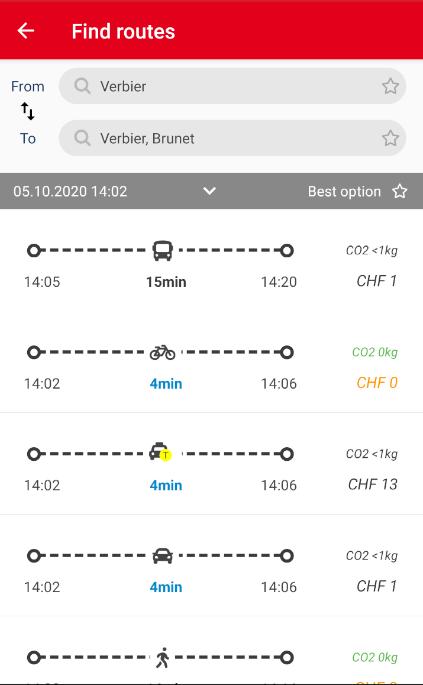Select the car route icon
Image resolution: width=423 pixels, height=685 pixels.
163,556
